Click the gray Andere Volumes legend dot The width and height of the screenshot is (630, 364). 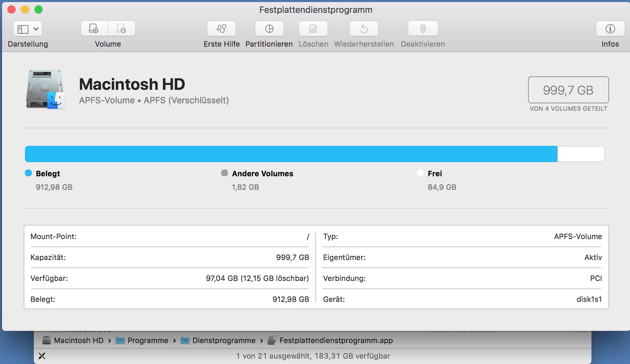pos(225,173)
